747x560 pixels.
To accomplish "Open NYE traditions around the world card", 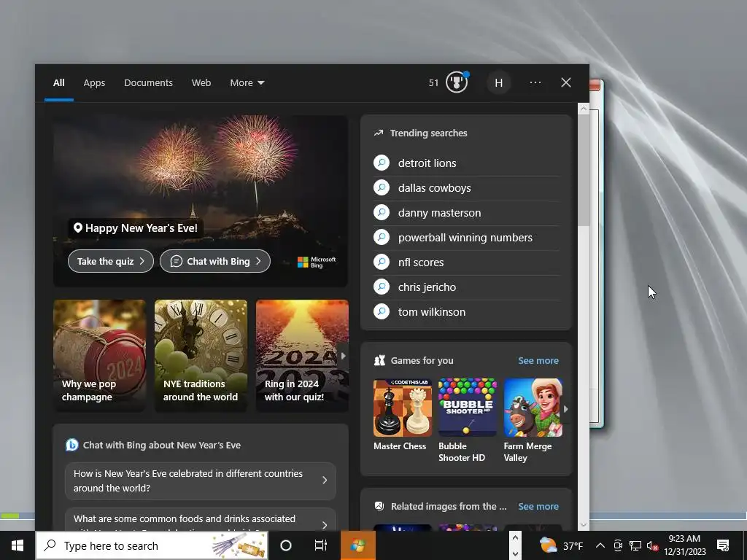I will click(201, 355).
